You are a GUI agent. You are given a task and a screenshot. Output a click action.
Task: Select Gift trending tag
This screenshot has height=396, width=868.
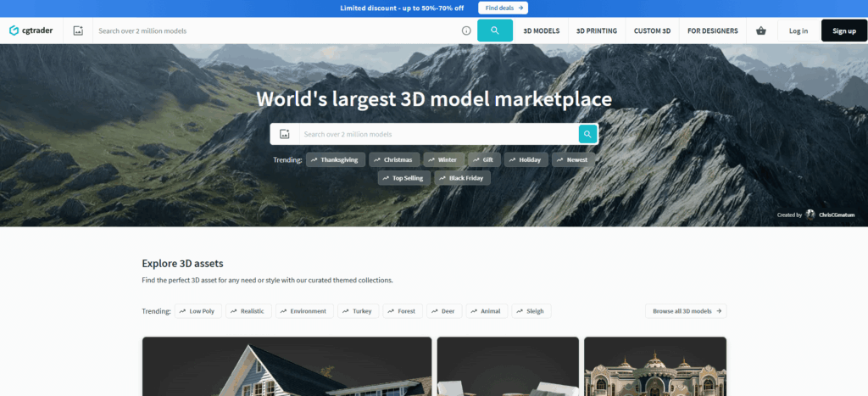click(x=484, y=159)
